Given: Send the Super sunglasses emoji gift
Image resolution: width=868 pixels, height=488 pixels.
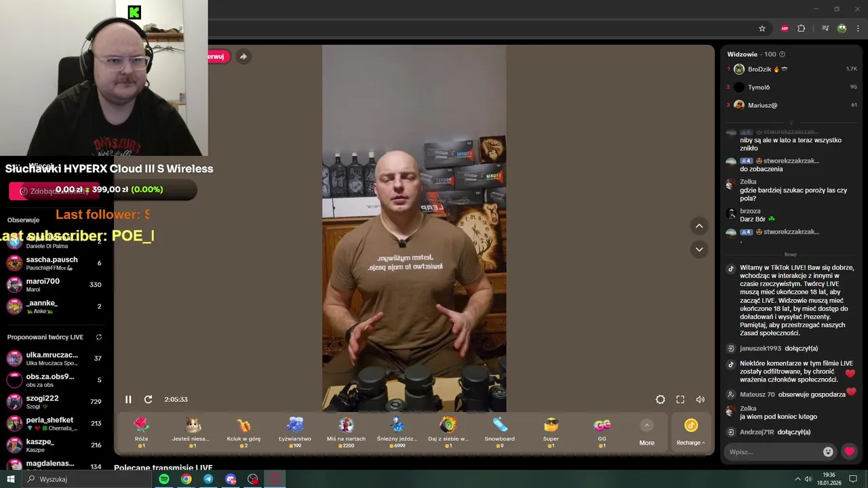Looking at the screenshot, I should coord(551,432).
